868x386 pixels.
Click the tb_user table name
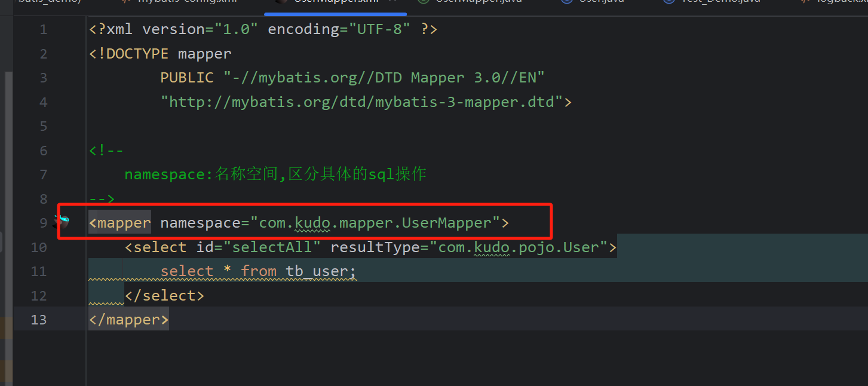pyautogui.click(x=317, y=271)
